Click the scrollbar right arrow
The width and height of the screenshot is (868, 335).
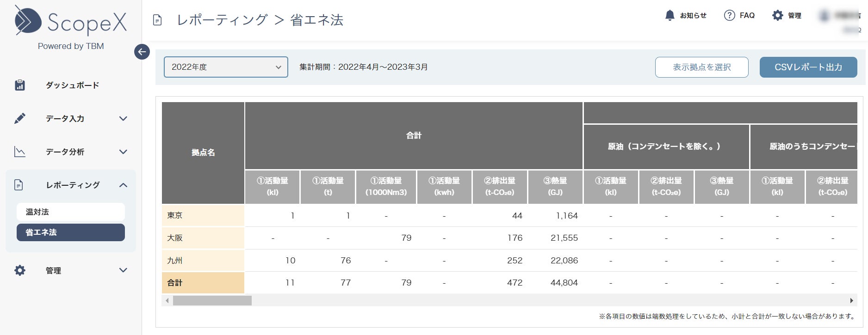pyautogui.click(x=852, y=300)
